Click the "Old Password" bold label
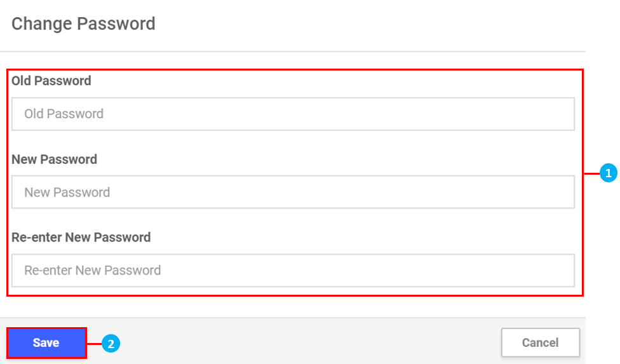 tap(51, 81)
